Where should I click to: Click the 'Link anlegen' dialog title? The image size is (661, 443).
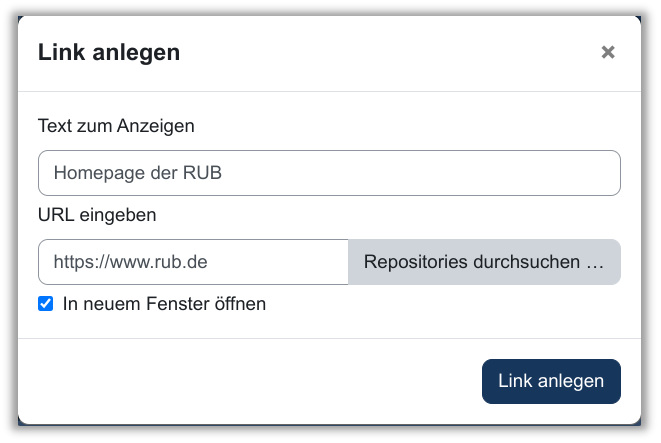point(109,52)
